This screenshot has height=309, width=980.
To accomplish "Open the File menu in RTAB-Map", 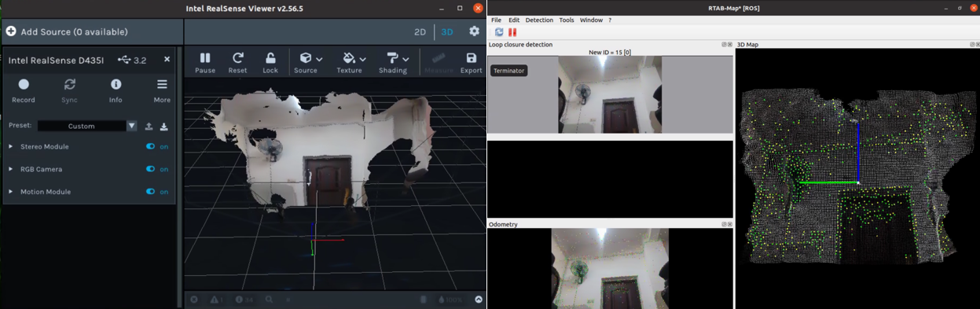I will click(496, 20).
